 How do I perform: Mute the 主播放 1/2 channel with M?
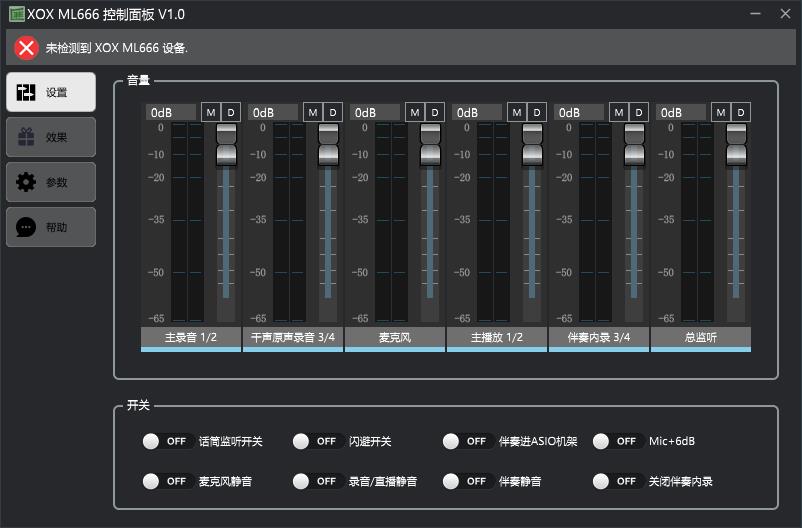pyautogui.click(x=517, y=113)
